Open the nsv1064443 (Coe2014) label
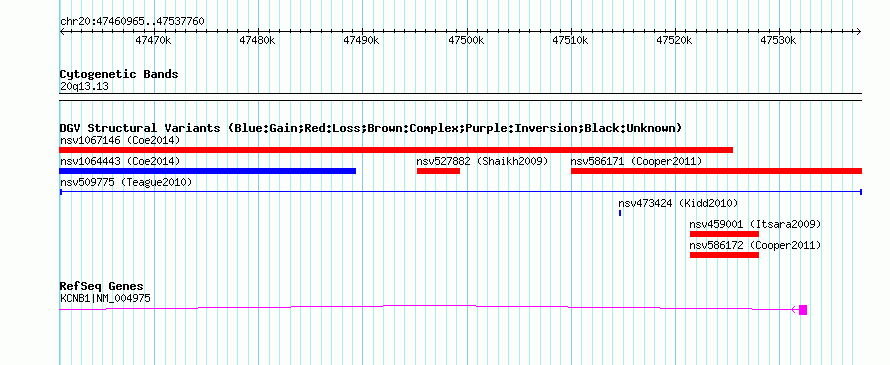 point(120,161)
